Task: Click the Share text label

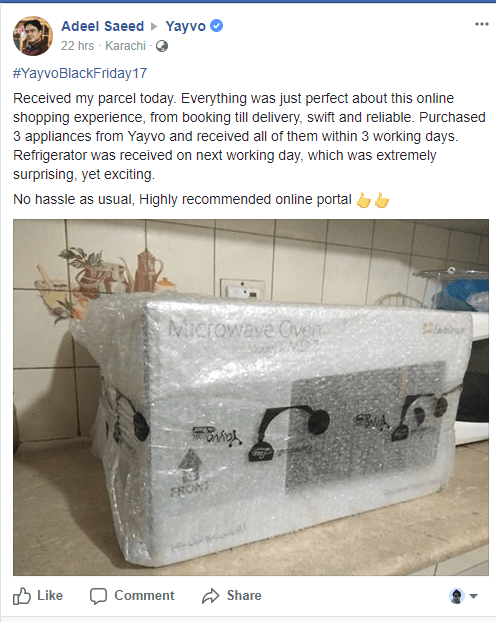Action: [x=244, y=595]
